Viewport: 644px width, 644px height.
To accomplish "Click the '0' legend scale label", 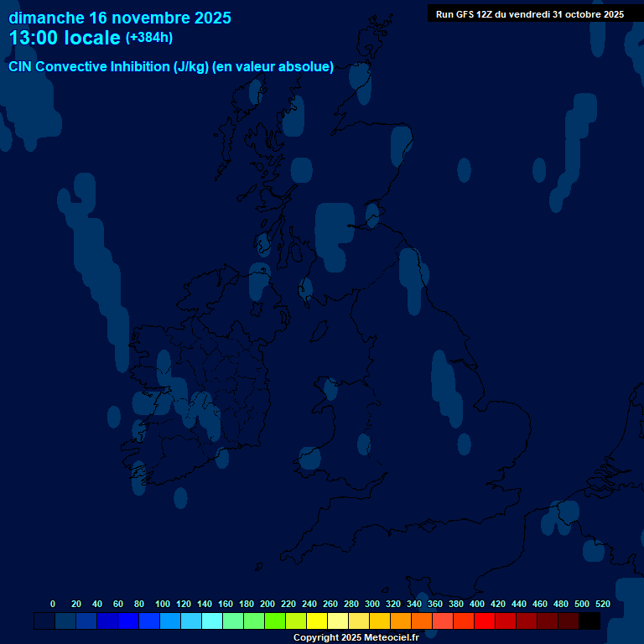I will click(53, 604).
